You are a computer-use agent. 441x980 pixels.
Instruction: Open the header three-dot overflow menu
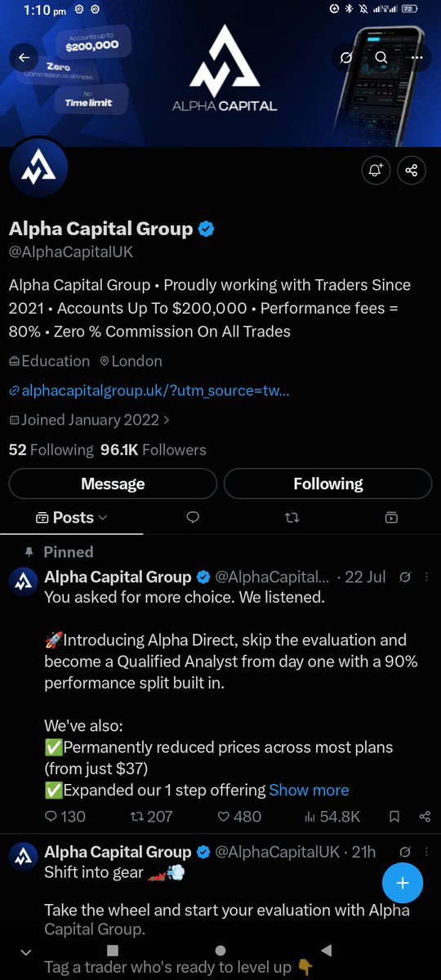pos(417,58)
